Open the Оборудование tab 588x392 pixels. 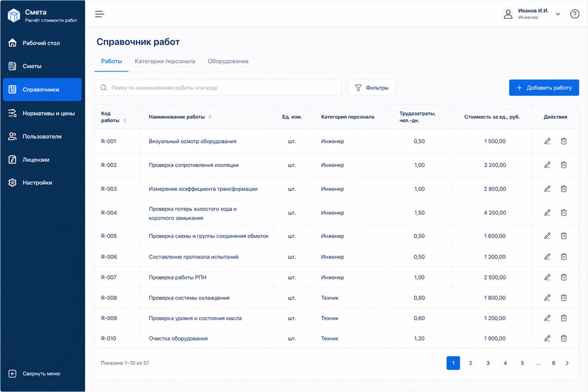228,61
